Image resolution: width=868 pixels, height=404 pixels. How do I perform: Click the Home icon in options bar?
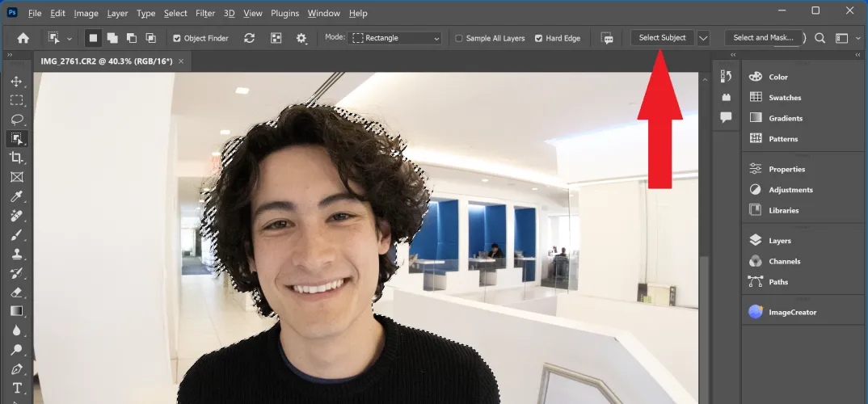pos(23,38)
